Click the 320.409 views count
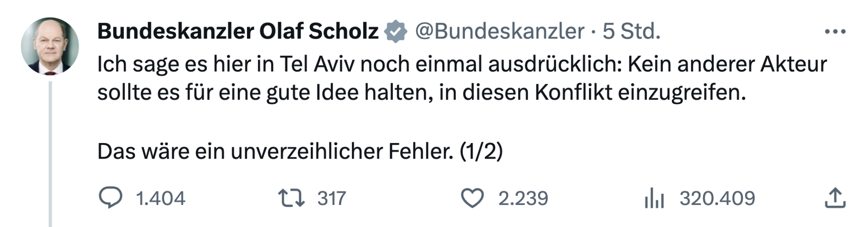 717,198
